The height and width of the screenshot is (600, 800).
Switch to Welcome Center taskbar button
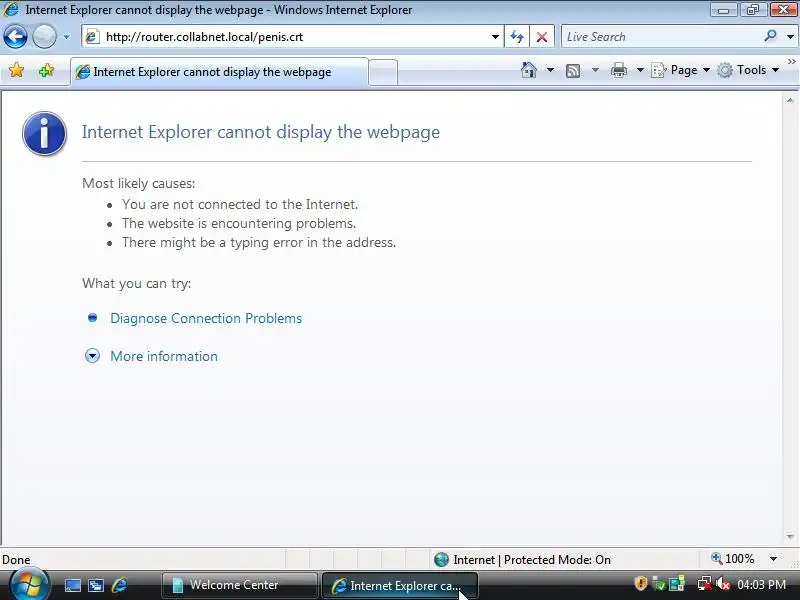(240, 585)
